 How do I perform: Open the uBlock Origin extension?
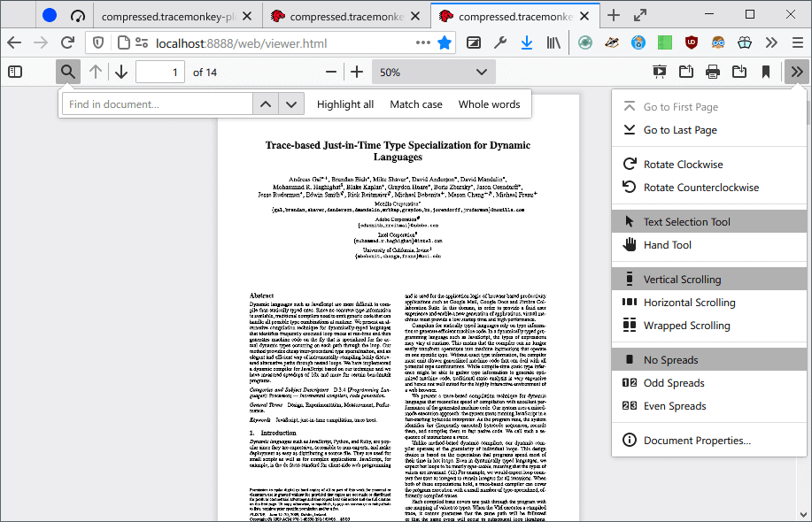click(x=692, y=43)
